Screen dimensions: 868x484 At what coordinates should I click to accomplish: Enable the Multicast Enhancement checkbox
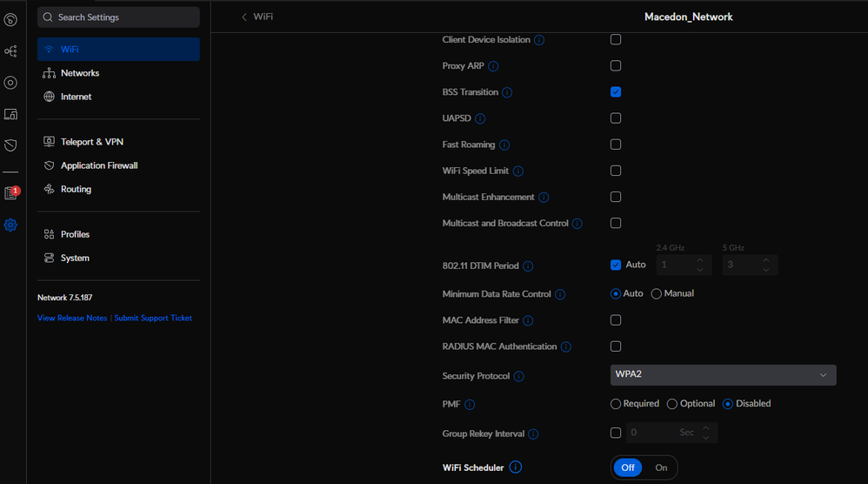coord(616,197)
